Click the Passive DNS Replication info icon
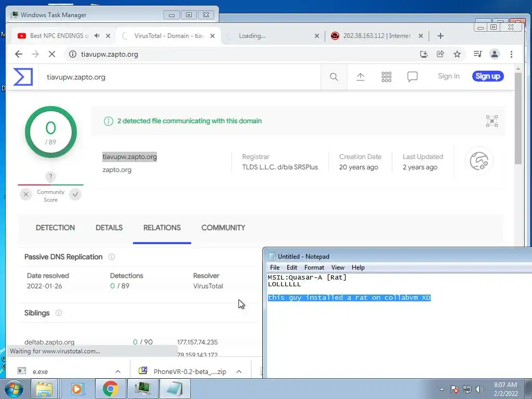 click(x=112, y=257)
